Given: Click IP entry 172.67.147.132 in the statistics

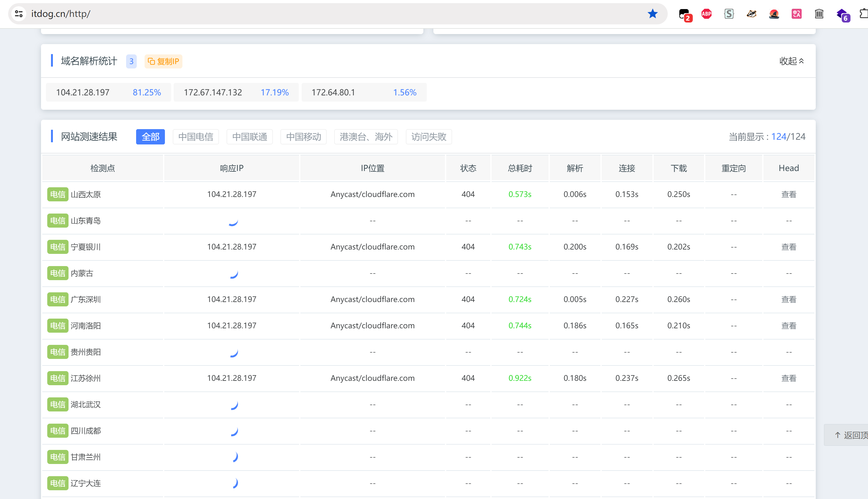Looking at the screenshot, I should click(213, 92).
